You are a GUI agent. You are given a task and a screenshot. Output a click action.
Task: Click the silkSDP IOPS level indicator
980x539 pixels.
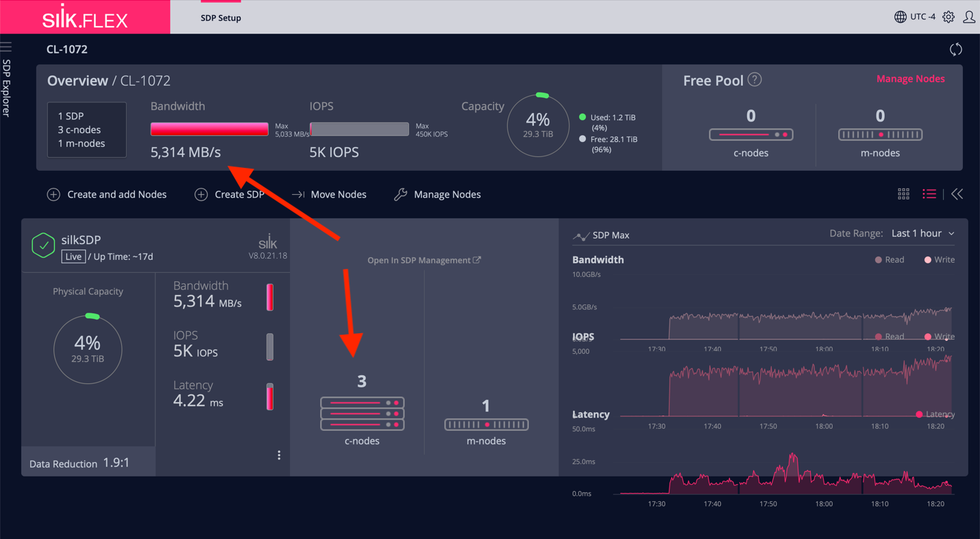pos(270,347)
